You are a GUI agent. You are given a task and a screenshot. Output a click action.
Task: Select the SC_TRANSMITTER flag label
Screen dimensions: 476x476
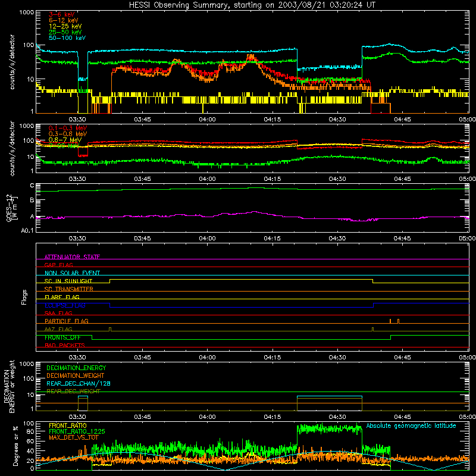point(69,289)
